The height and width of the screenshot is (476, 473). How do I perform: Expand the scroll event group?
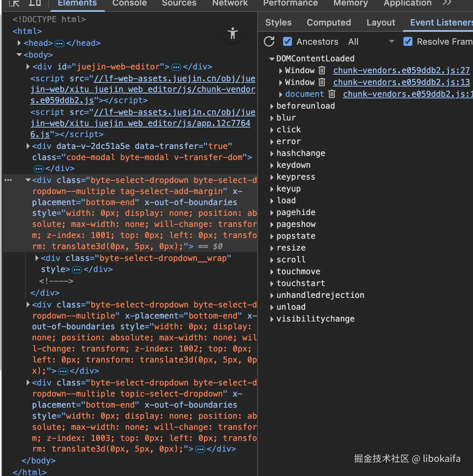(272, 260)
